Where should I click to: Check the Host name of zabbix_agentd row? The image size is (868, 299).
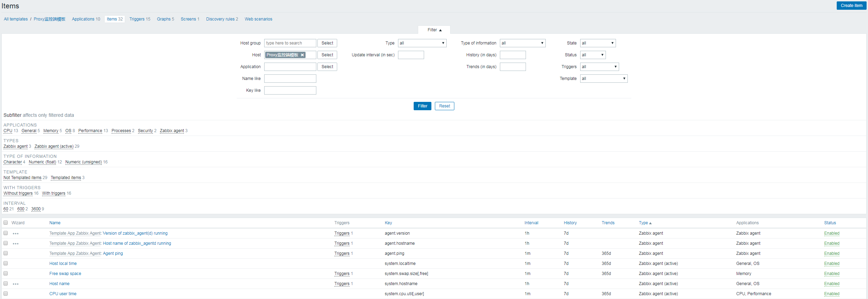coord(6,243)
